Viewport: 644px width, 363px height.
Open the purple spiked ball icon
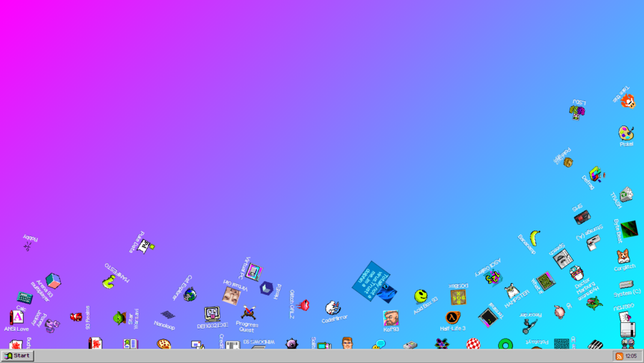click(x=292, y=344)
